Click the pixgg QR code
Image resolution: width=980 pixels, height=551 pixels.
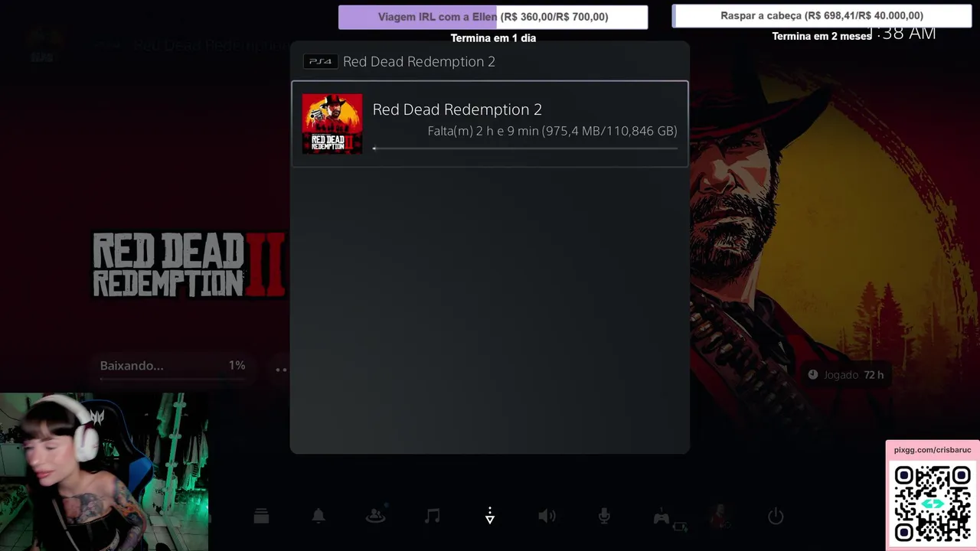933,504
